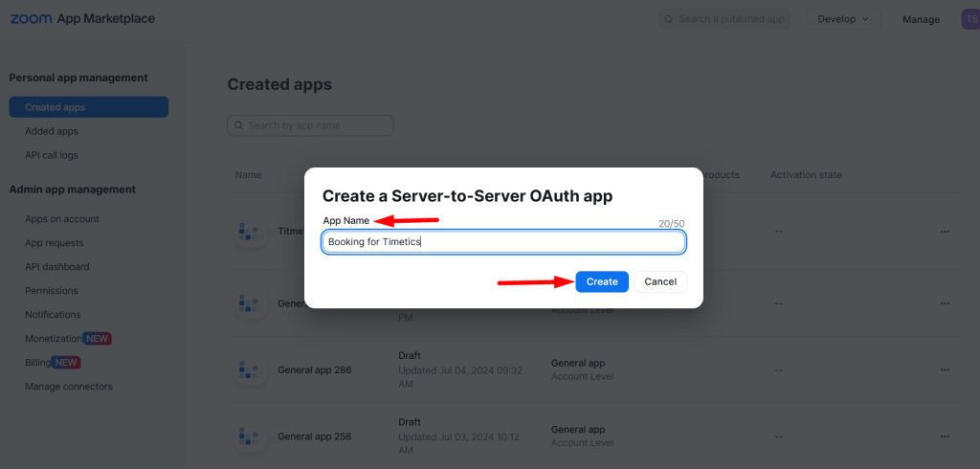The width and height of the screenshot is (980, 469).
Task: Open API call logs
Action: [x=52, y=155]
